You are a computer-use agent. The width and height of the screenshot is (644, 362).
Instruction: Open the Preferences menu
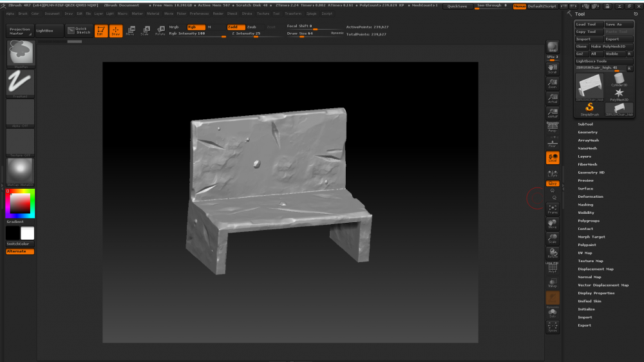[199, 13]
